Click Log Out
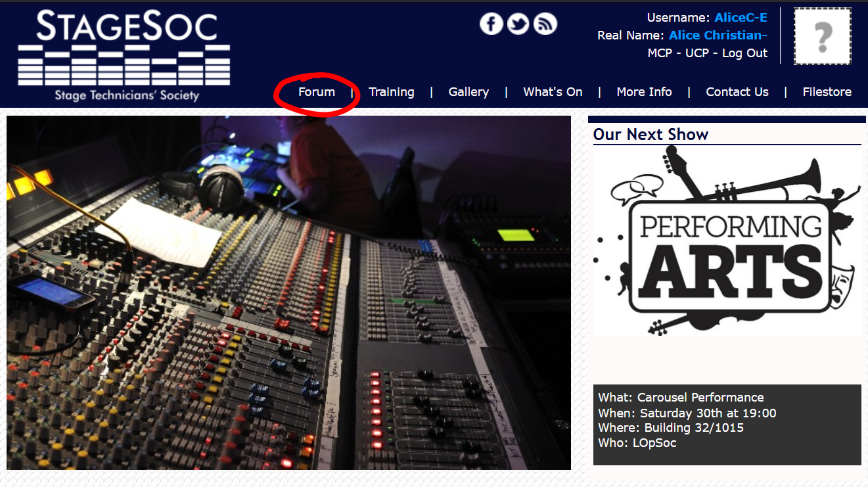This screenshot has width=868, height=487. tap(744, 53)
